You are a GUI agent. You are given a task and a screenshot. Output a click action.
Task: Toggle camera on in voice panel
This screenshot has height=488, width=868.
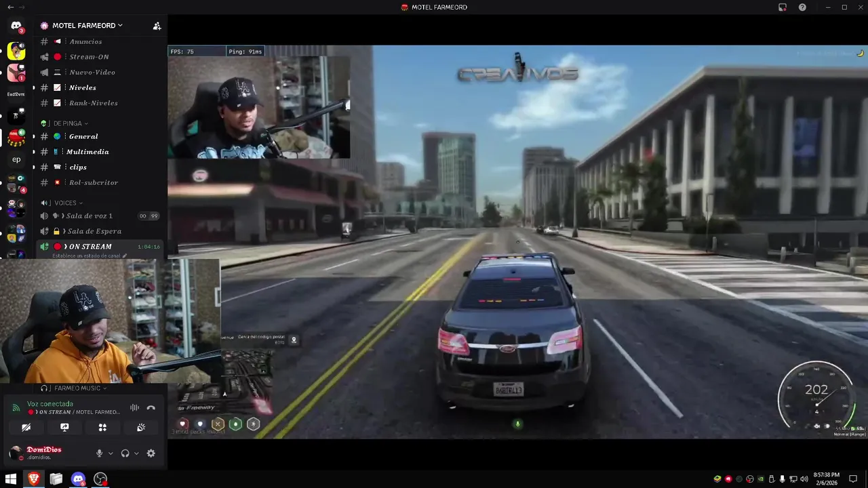pyautogui.click(x=26, y=428)
